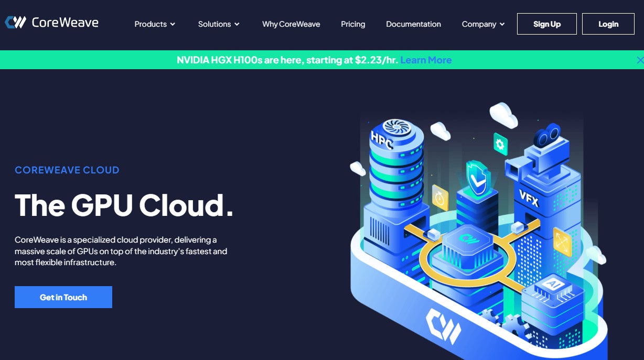Go to the Why CoreWeave page
This screenshot has height=360, width=644.
coord(291,24)
